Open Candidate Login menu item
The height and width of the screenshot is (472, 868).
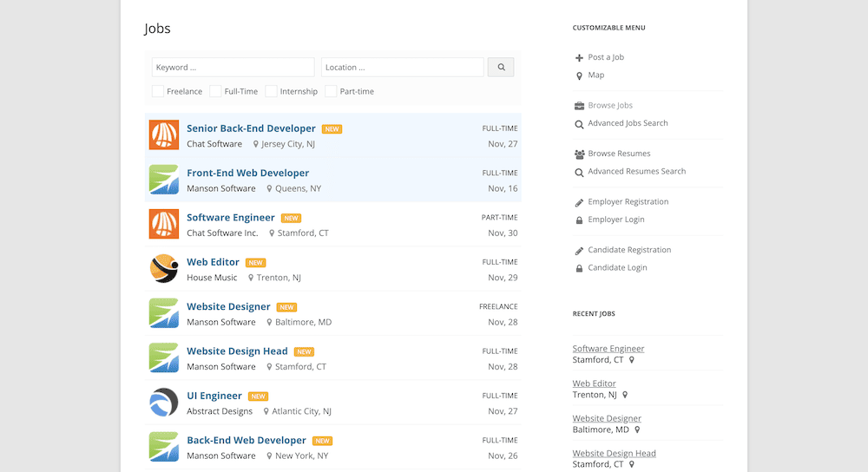617,267
